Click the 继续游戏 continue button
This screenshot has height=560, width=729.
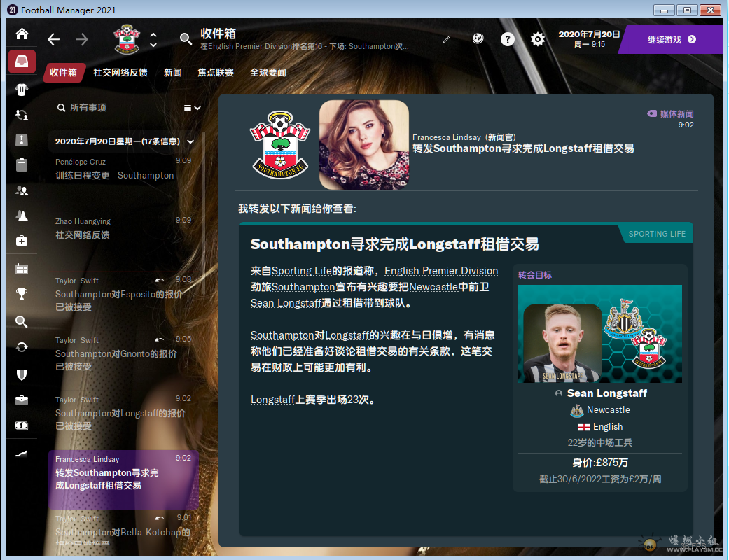(672, 39)
